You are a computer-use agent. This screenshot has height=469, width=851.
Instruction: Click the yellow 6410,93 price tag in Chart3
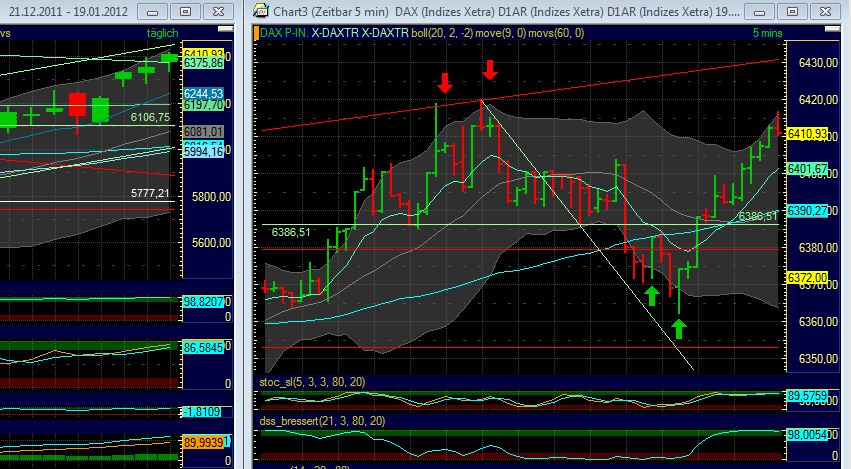click(808, 134)
